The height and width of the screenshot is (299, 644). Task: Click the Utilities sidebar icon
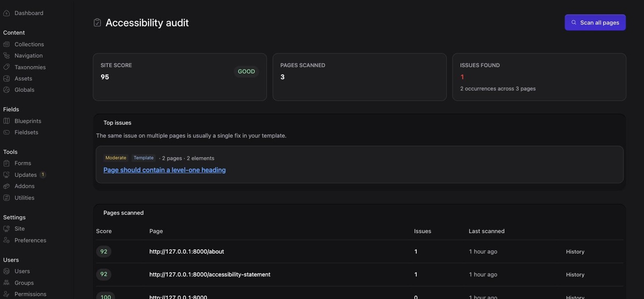pyautogui.click(x=6, y=198)
